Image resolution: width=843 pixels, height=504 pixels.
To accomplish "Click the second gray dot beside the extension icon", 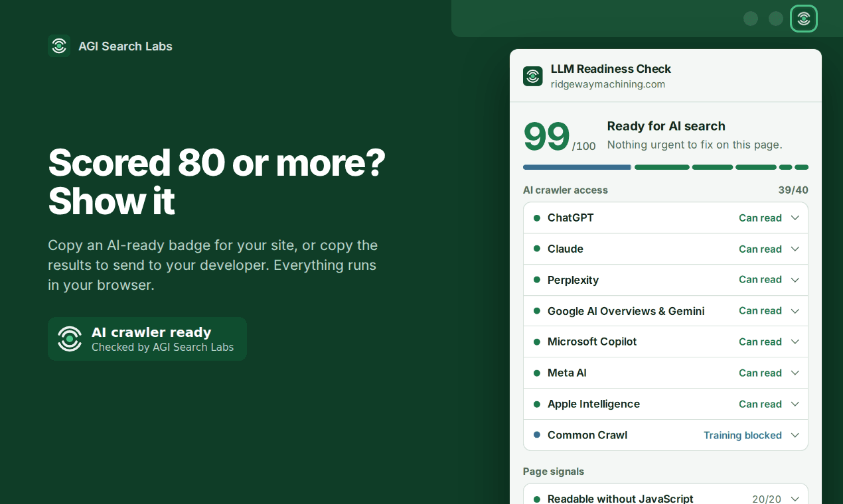I will 776,19.
